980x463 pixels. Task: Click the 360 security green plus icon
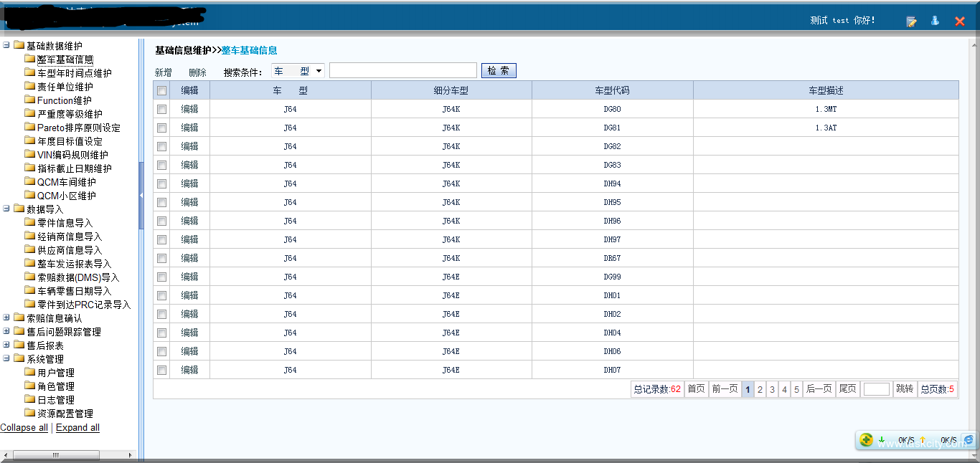point(866,440)
